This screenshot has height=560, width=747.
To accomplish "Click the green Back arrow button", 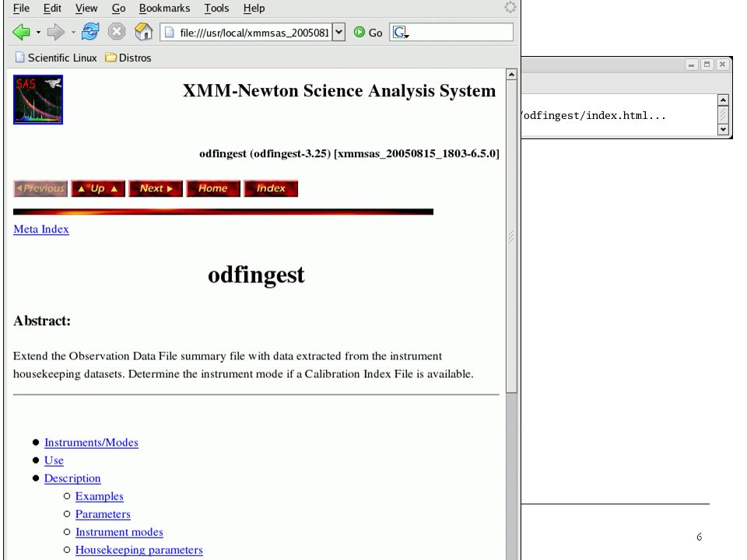I will (x=21, y=33).
